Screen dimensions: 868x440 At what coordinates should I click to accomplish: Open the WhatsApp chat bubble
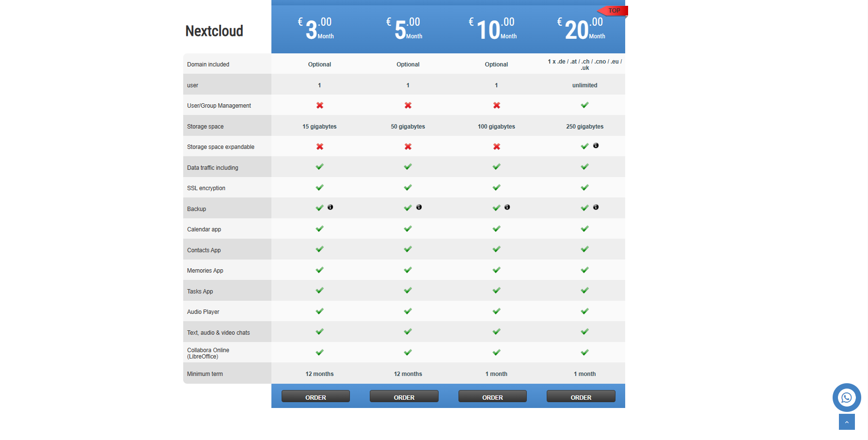[847, 398]
